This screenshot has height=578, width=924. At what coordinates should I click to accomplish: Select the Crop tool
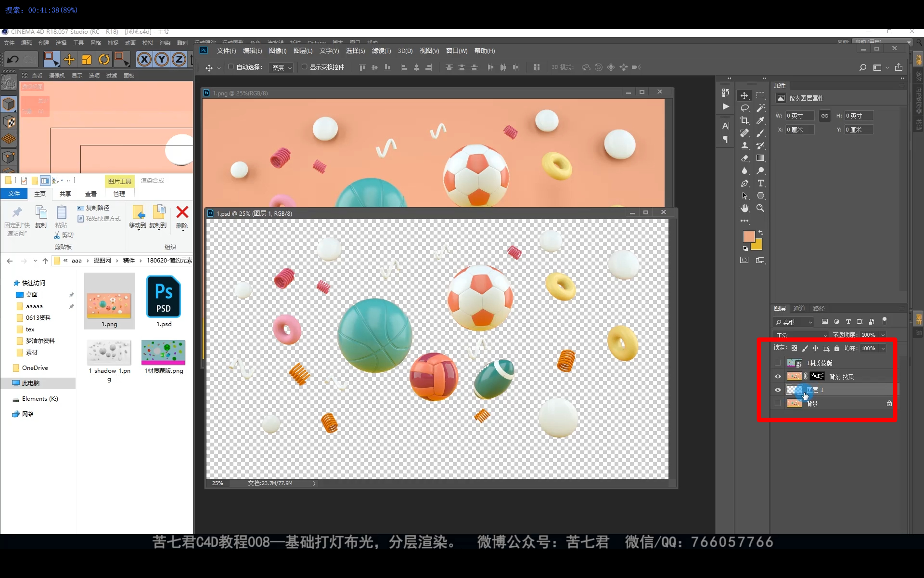click(x=744, y=120)
